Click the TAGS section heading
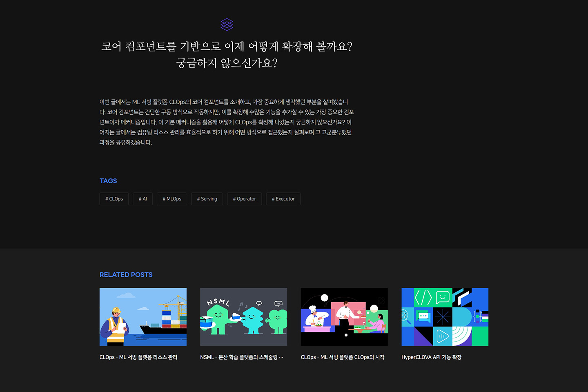This screenshot has width=588, height=392. 108,181
